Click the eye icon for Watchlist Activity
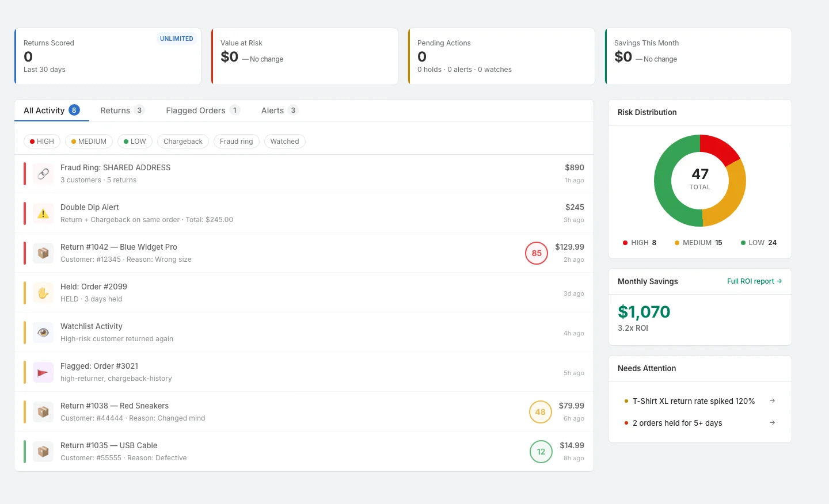 click(43, 333)
